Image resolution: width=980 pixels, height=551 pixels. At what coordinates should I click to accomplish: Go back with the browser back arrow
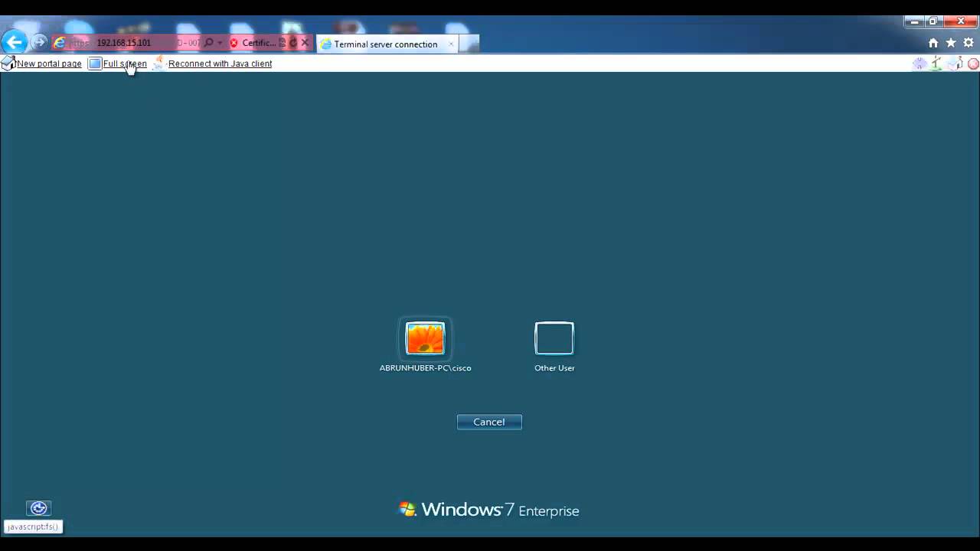pyautogui.click(x=14, y=41)
